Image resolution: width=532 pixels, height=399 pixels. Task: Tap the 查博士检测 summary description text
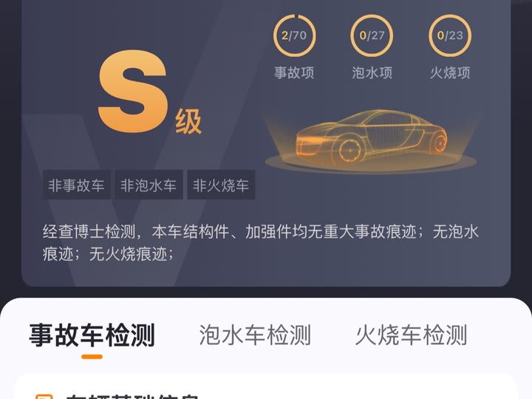[x=261, y=242]
